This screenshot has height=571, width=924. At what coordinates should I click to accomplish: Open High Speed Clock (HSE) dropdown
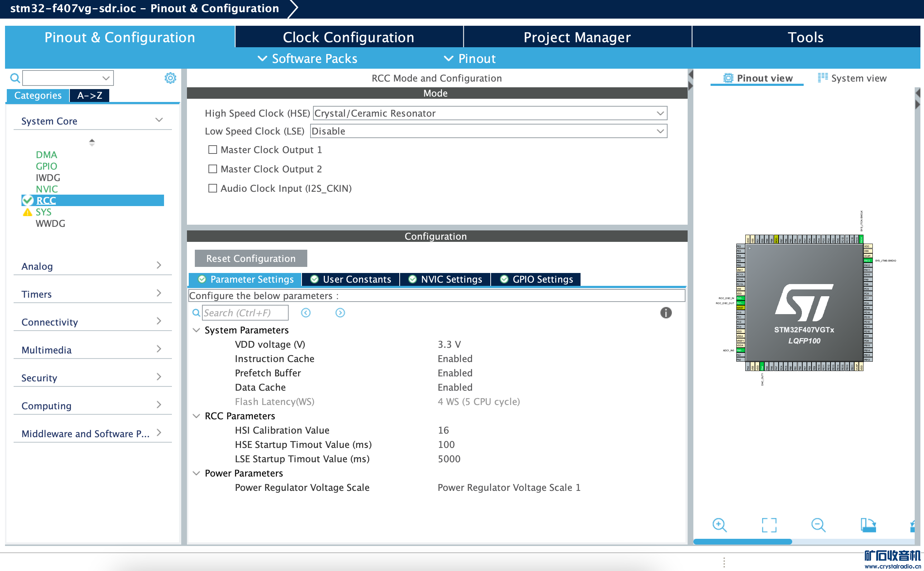coord(490,113)
